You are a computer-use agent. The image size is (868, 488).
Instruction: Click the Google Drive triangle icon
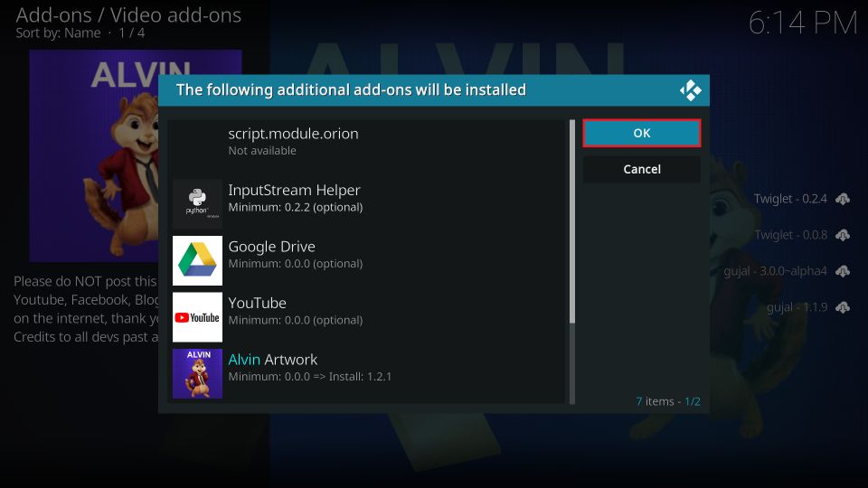[x=197, y=260]
